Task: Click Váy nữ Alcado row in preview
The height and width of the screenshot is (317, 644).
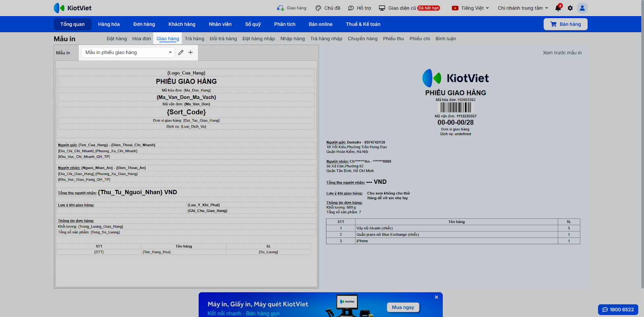Action: pyautogui.click(x=453, y=228)
